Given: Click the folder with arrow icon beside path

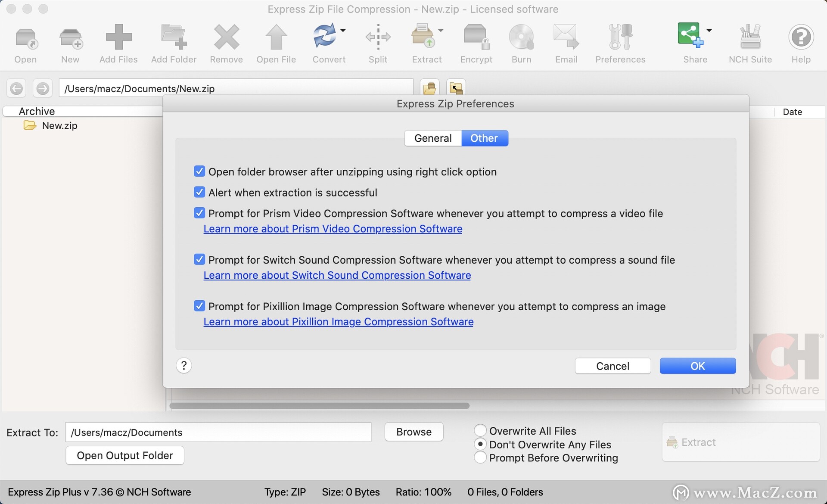Looking at the screenshot, I should [x=456, y=88].
